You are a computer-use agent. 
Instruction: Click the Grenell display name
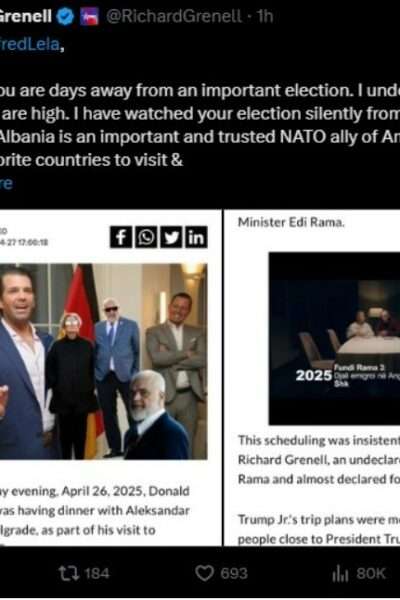click(x=25, y=16)
